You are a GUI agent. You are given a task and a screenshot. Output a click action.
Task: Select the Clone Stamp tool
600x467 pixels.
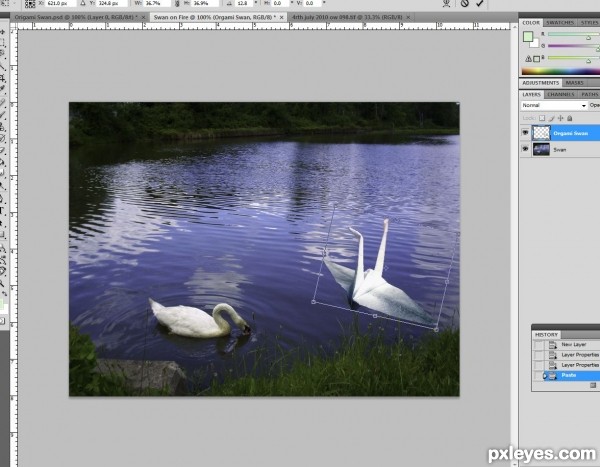coord(2,127)
